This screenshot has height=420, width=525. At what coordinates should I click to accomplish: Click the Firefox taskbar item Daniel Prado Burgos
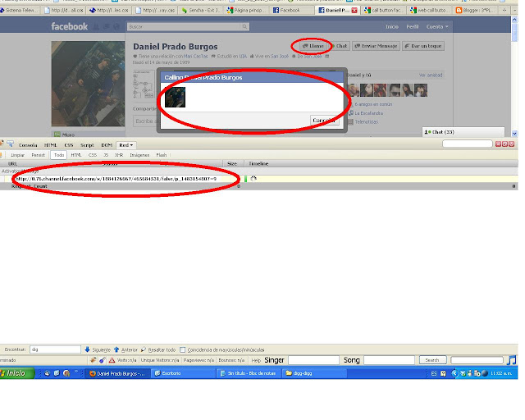[x=117, y=373]
